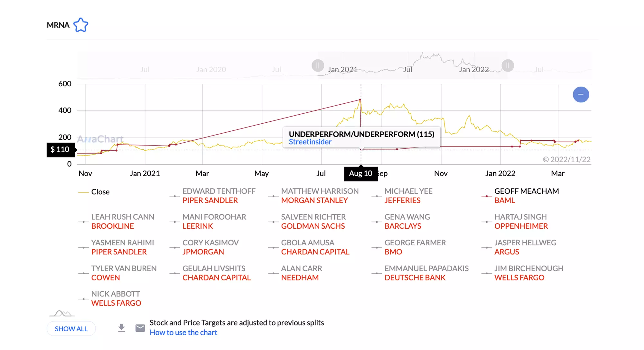Click the Jan 2022 x-axis label
644x350 pixels.
tap(500, 174)
